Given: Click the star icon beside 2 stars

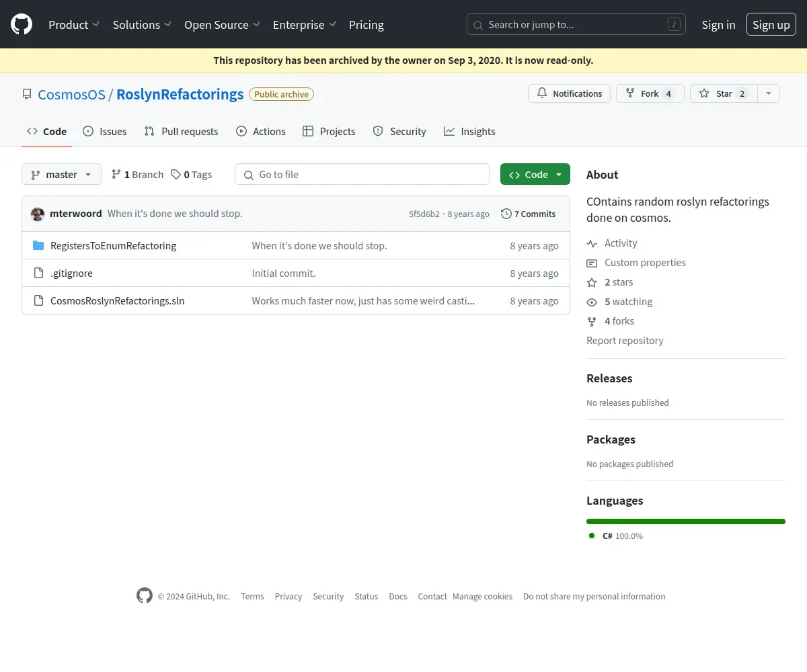Looking at the screenshot, I should pos(592,282).
